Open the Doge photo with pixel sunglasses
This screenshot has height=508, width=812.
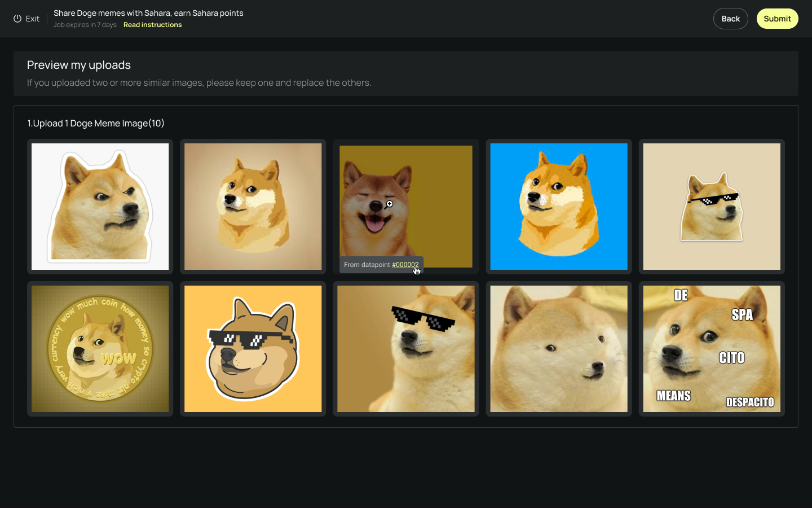(x=406, y=349)
